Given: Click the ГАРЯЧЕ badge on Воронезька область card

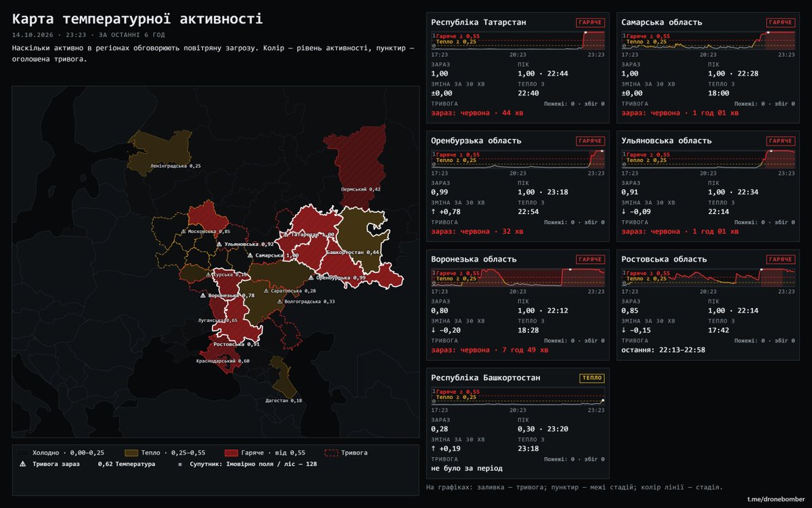Looking at the screenshot, I should pos(591,259).
